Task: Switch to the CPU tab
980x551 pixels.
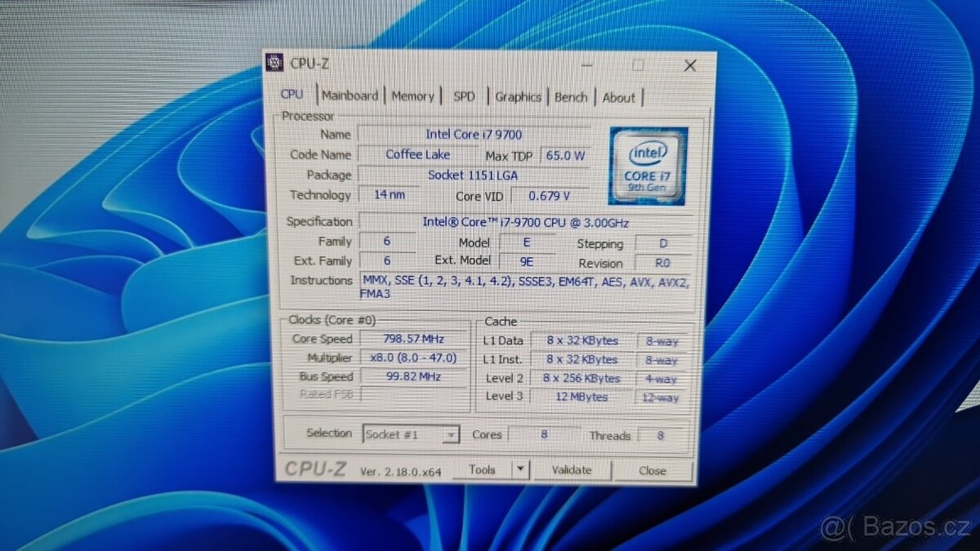Action: [x=292, y=95]
